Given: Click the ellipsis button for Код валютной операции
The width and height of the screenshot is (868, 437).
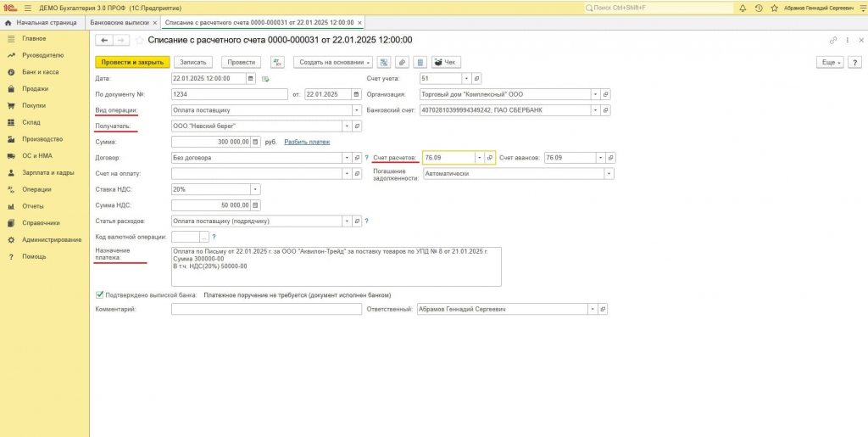Looking at the screenshot, I should pos(204,237).
